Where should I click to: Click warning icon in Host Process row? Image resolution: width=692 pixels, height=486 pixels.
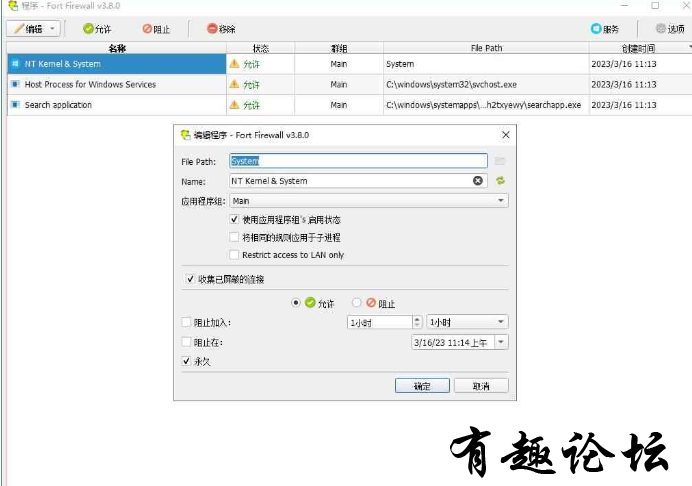(234, 84)
